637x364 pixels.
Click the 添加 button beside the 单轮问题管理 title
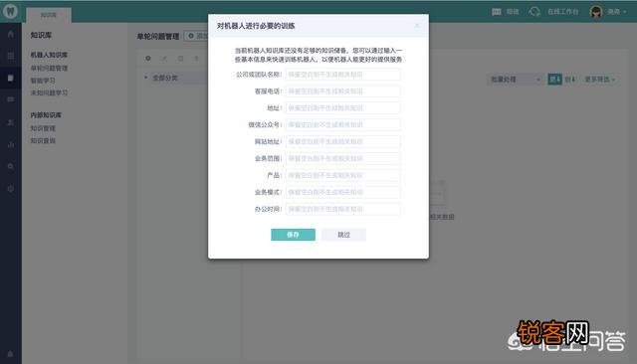click(196, 36)
